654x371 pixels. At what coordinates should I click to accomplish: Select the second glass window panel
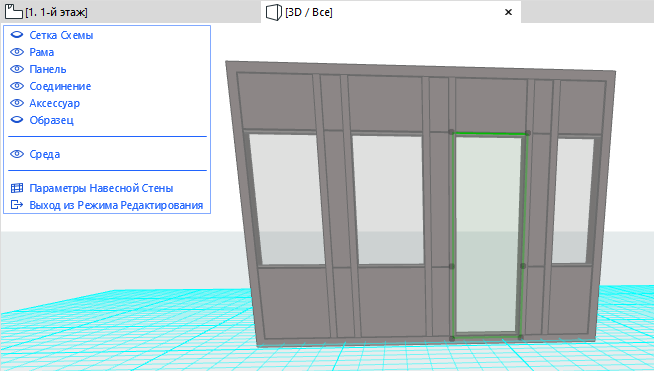(388, 199)
